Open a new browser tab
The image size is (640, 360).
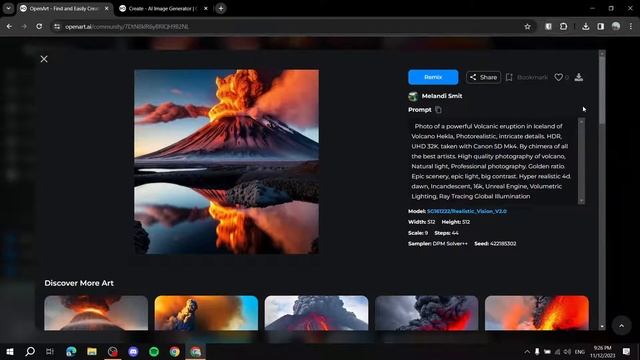(x=221, y=9)
